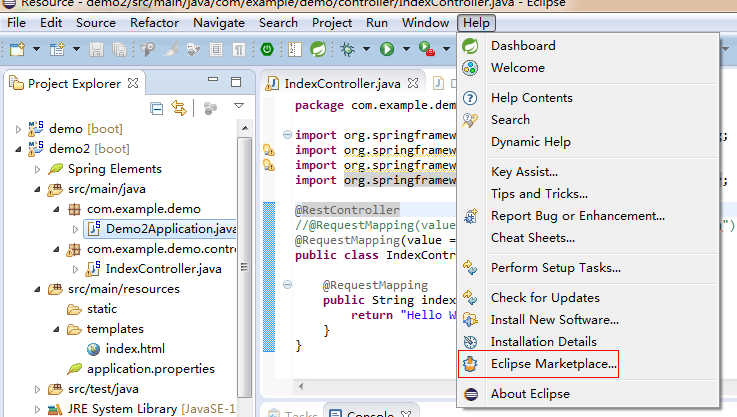This screenshot has width=737, height=417.
Task: Open the Search menu in menu bar
Action: pos(278,23)
